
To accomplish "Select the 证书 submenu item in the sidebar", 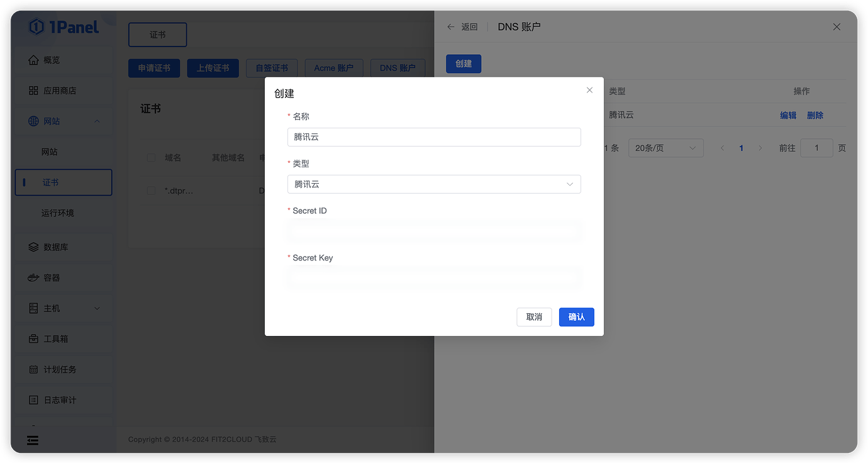I will point(64,182).
